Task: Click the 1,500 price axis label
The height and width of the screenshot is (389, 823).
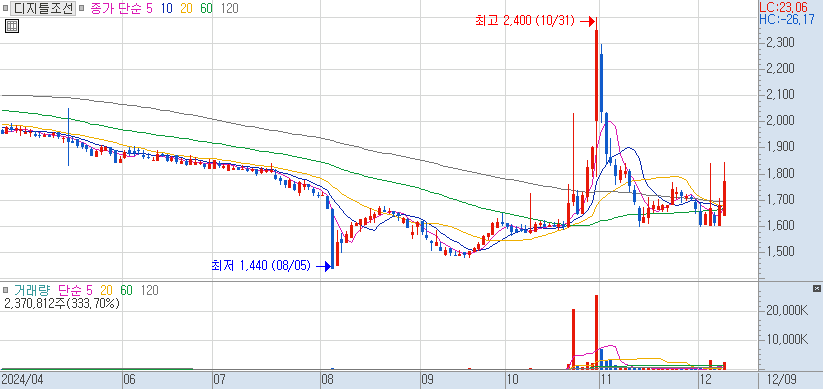Action: tap(779, 251)
